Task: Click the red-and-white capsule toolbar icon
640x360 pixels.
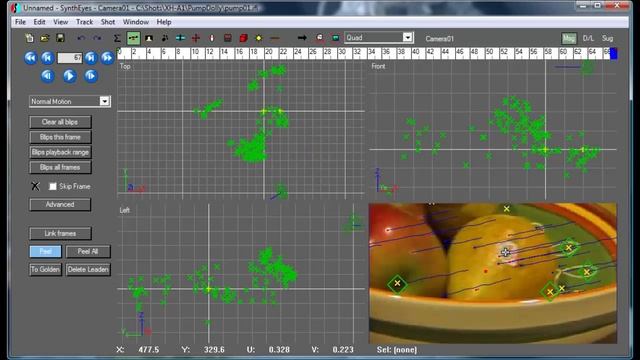Action: (x=211, y=38)
